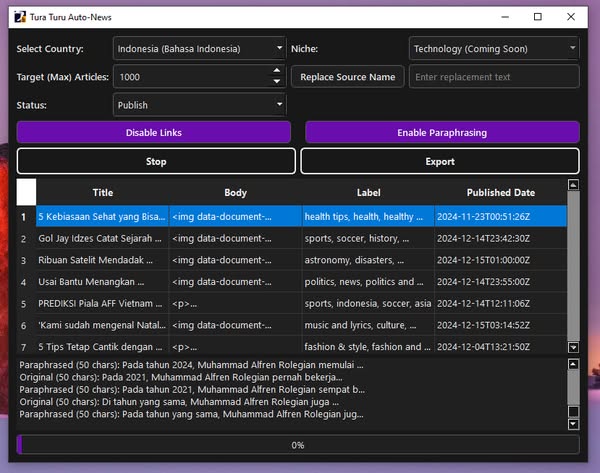Open the Select Country dropdown
This screenshot has height=473, width=600.
point(199,49)
